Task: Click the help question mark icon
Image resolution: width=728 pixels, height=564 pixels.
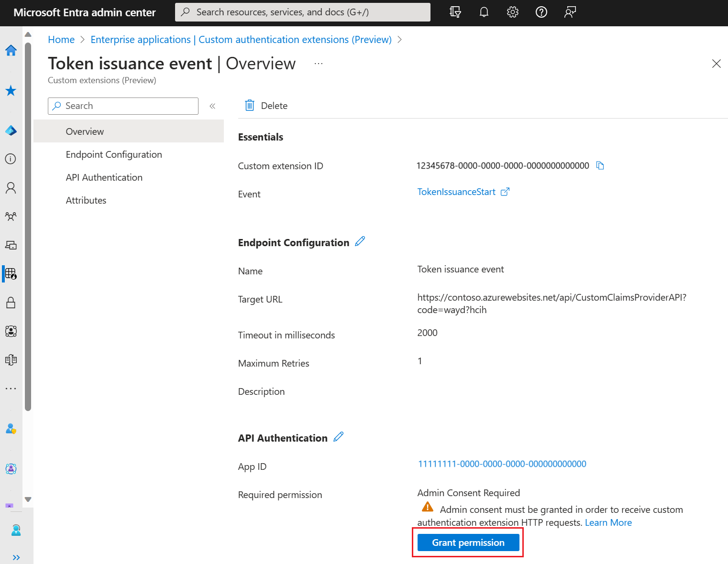Action: [541, 12]
